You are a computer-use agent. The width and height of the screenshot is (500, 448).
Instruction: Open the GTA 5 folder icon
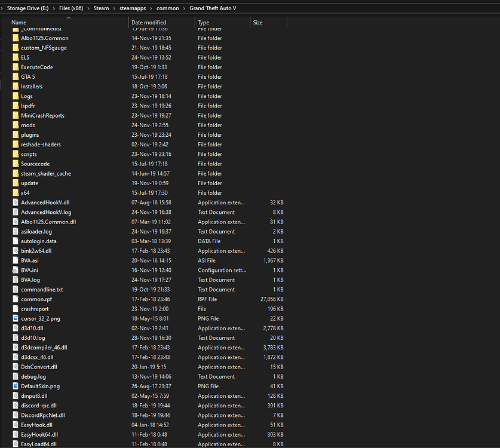(x=15, y=76)
